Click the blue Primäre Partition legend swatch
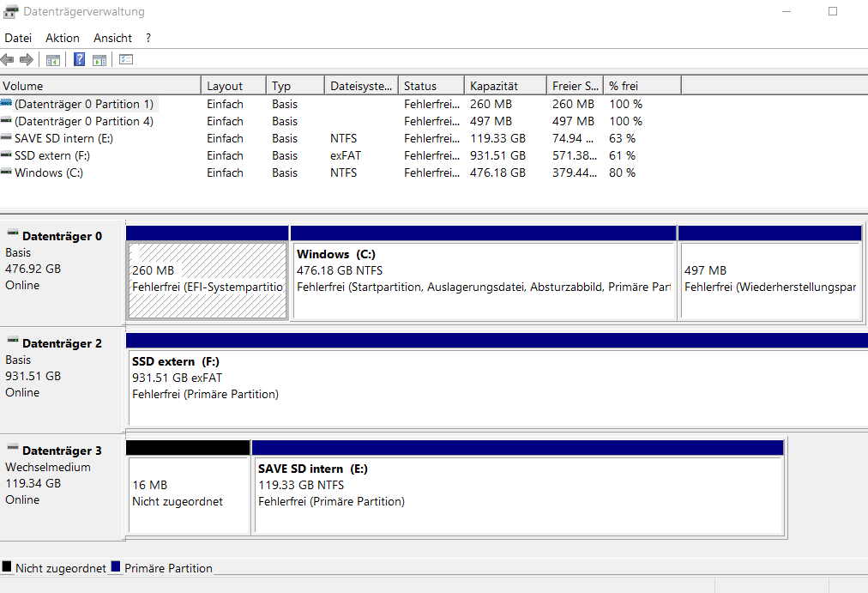The height and width of the screenshot is (593, 868). [116, 566]
